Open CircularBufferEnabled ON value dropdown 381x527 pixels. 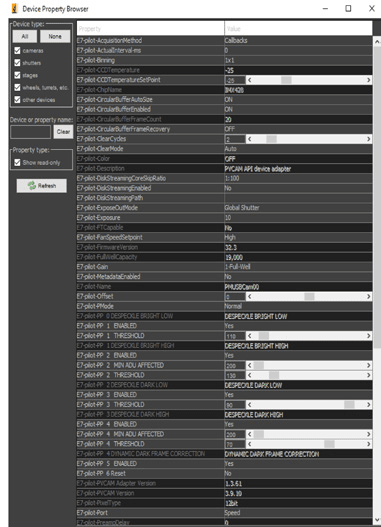tap(298, 109)
